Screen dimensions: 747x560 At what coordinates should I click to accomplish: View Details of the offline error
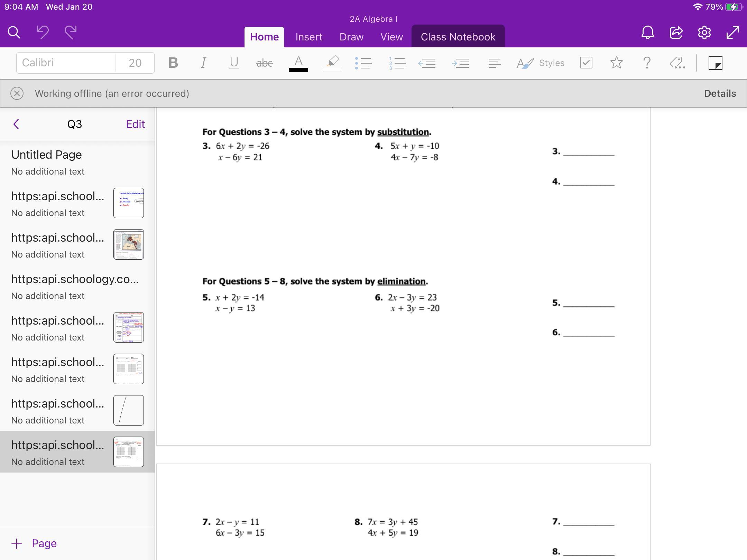point(720,93)
